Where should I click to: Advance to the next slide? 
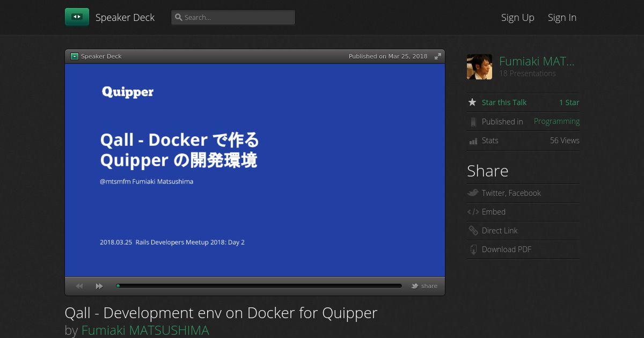[99, 286]
